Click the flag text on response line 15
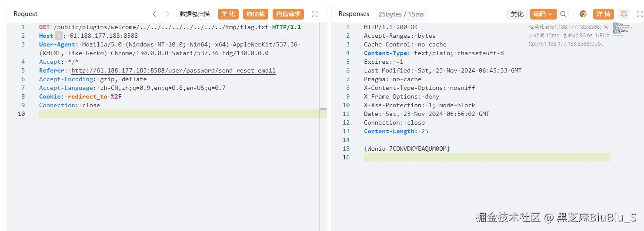Viewport: 644px width, 231px height. point(407,148)
